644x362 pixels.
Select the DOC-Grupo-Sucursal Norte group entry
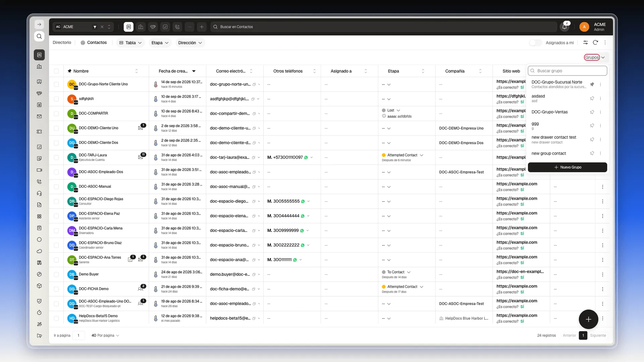pos(558,84)
